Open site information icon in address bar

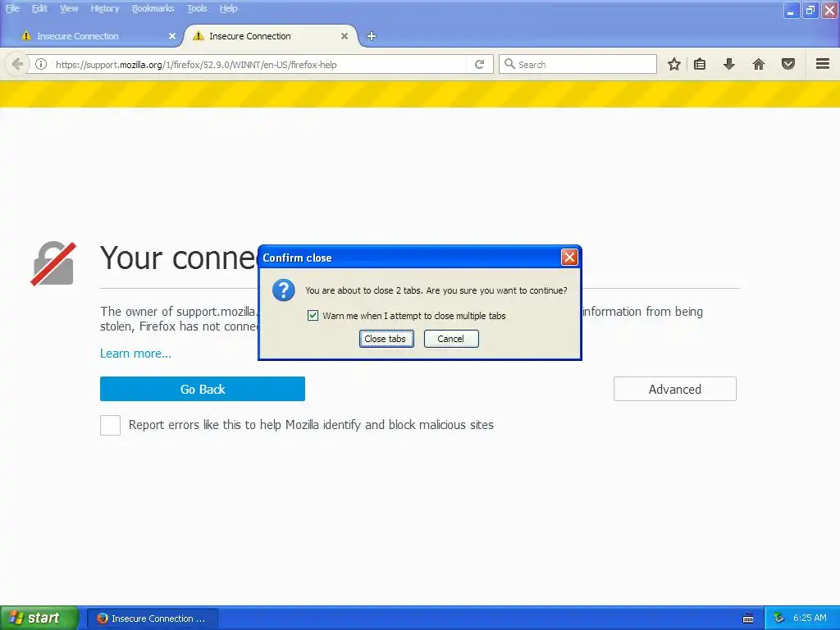(41, 64)
